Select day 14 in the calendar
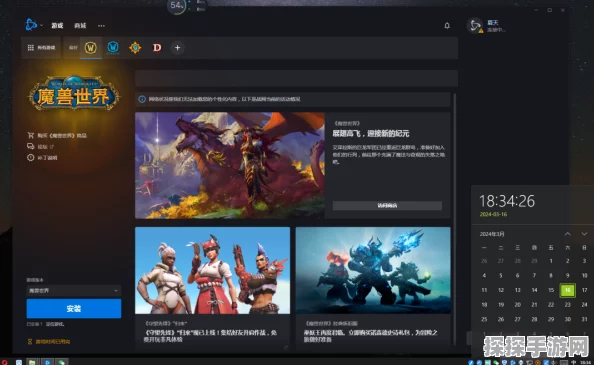The width and height of the screenshot is (594, 365). 534,290
